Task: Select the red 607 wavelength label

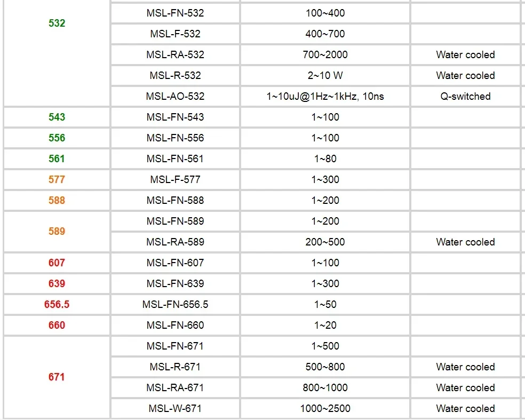Action: click(57, 263)
